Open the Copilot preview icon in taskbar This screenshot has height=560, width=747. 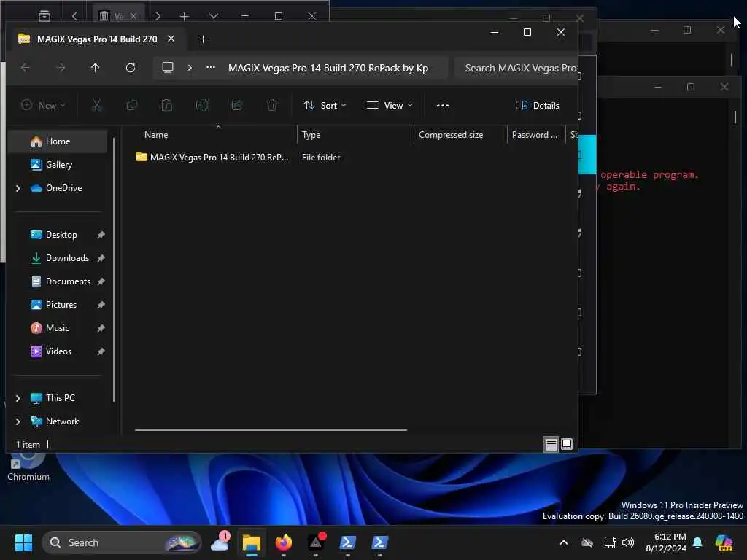[724, 542]
